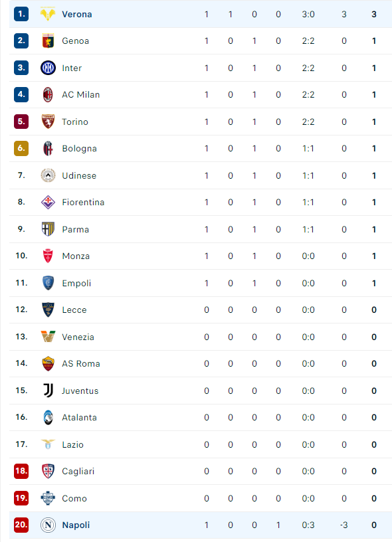Open the Como team name
This screenshot has height=542, width=392.
pos(74,498)
